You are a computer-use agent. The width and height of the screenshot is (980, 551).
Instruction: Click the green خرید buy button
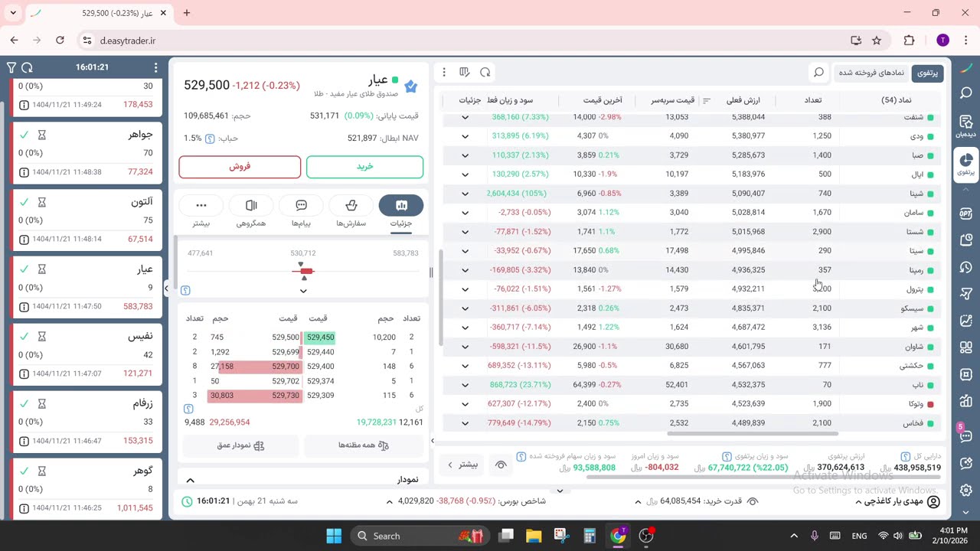click(364, 167)
